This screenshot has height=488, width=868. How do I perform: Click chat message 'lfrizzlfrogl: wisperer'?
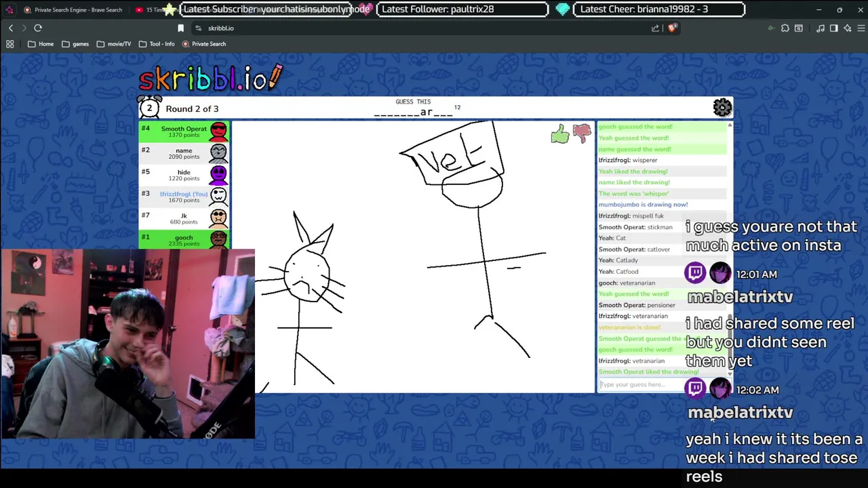coord(628,160)
